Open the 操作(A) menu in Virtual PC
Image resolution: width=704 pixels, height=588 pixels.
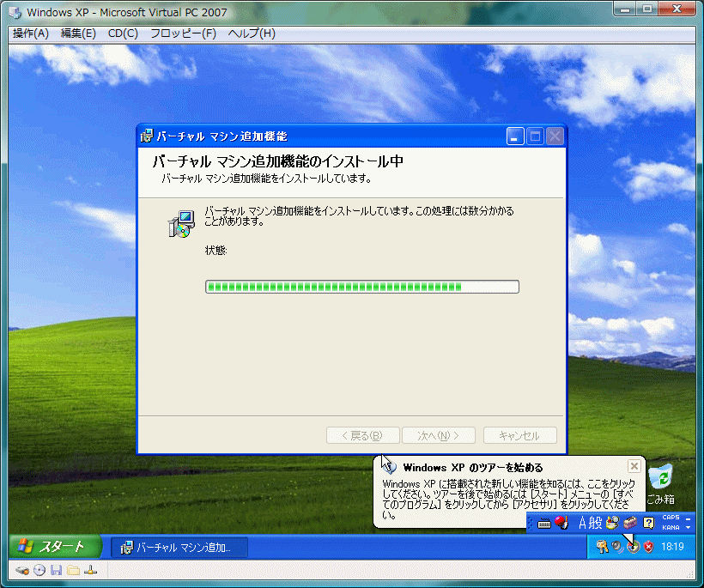point(31,33)
